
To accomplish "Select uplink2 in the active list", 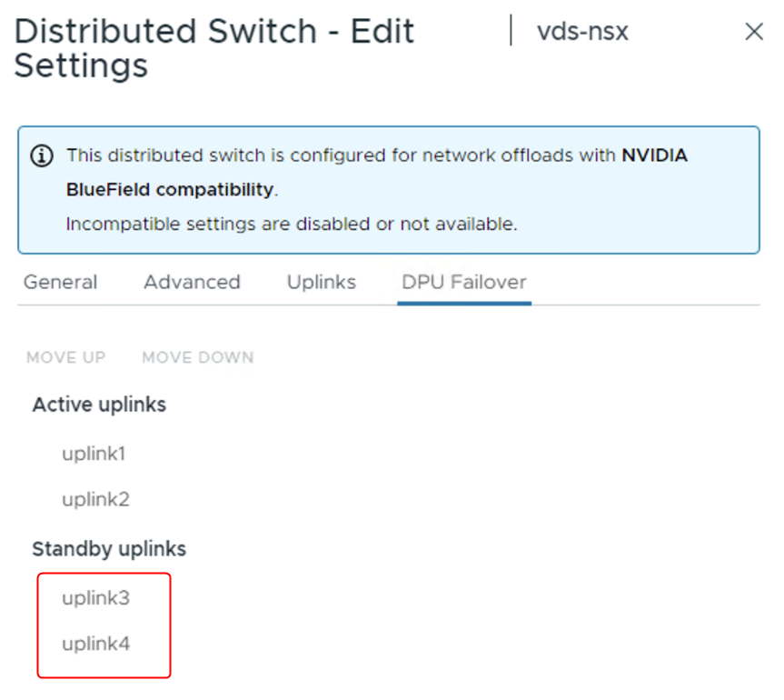I will pos(95,499).
